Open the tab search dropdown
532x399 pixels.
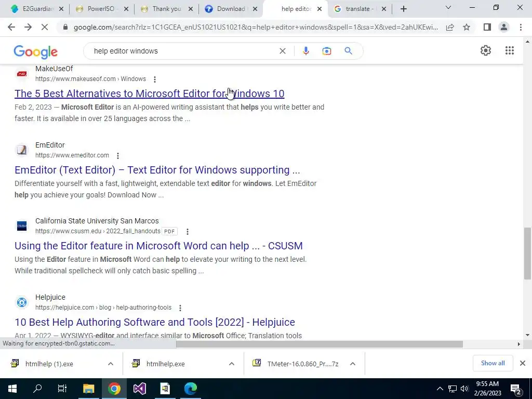448,7
